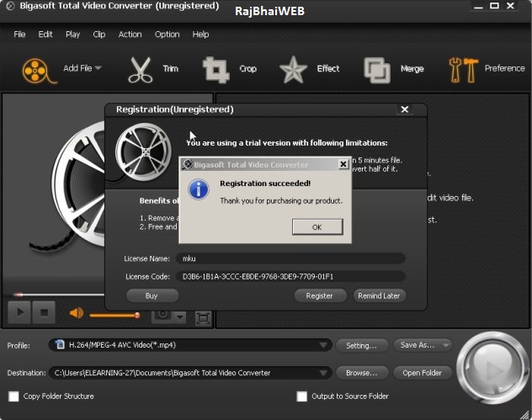Screen dimensions: 532x420
Task: Select the Trim scissors tool
Action: (140, 70)
